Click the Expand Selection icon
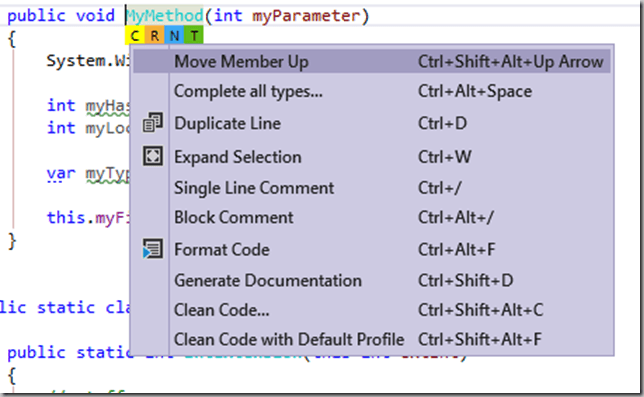The image size is (644, 397). [153, 156]
